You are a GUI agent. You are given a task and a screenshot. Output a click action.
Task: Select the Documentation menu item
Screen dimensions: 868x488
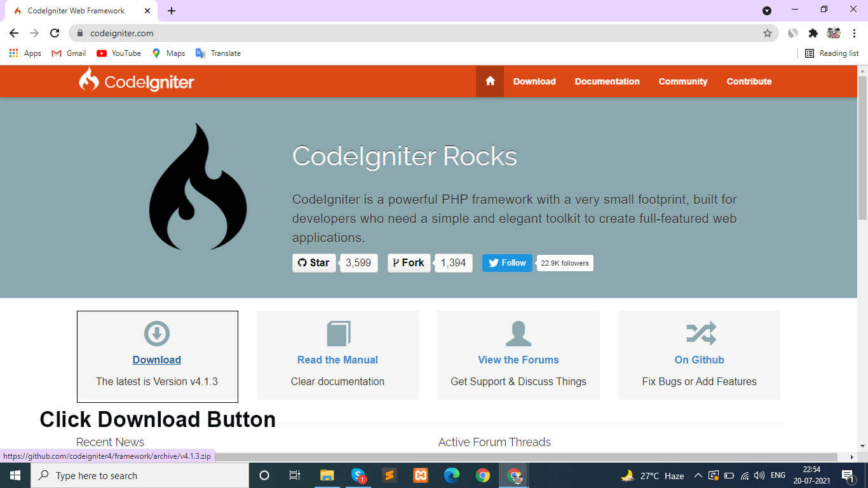click(607, 81)
